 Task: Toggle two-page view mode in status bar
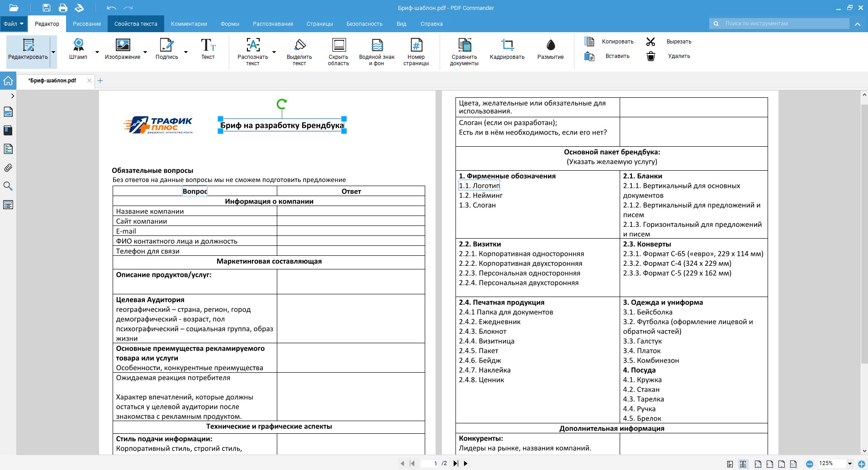tap(743, 464)
